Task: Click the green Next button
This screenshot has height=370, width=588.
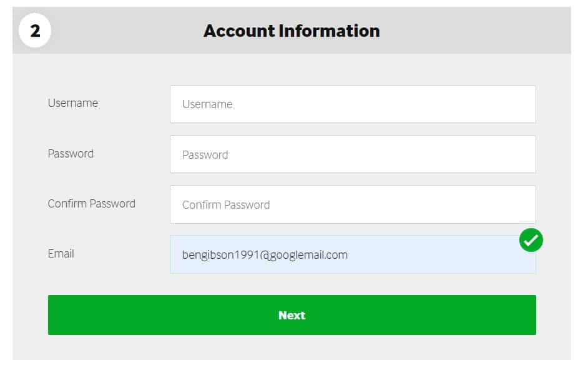Action: click(x=292, y=315)
